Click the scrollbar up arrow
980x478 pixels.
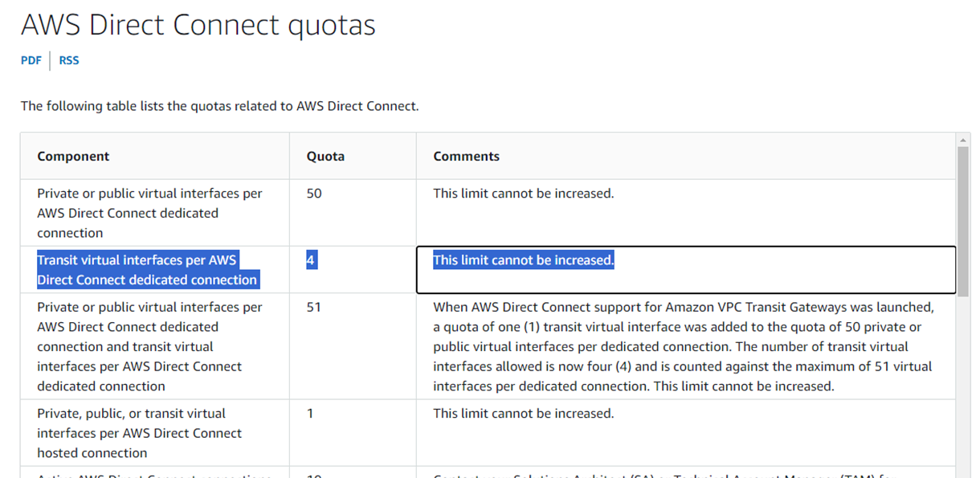click(963, 140)
